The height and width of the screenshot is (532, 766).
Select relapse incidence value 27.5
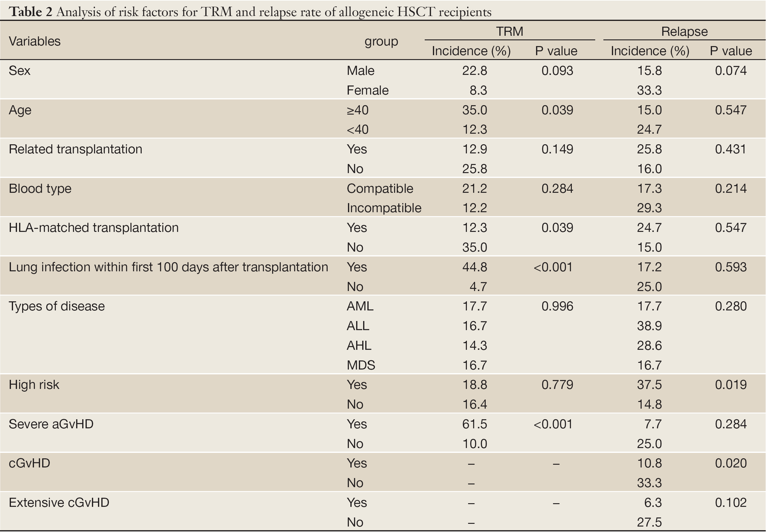[649, 522]
